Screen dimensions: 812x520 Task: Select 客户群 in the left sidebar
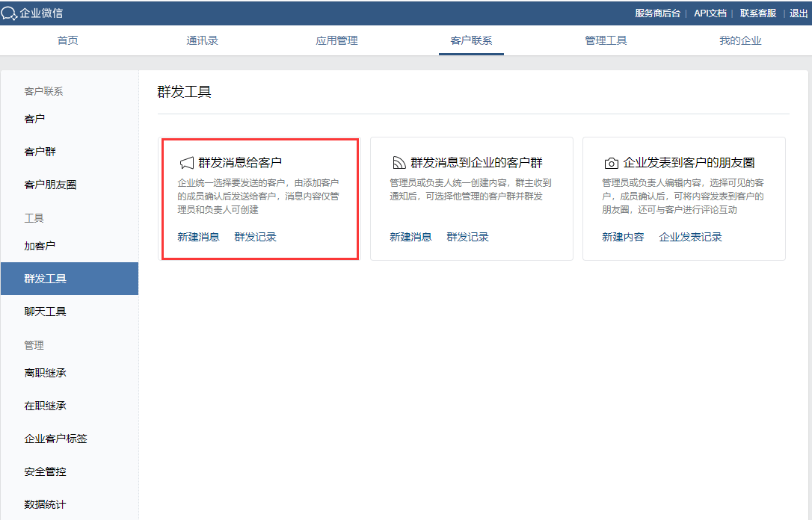click(x=40, y=152)
